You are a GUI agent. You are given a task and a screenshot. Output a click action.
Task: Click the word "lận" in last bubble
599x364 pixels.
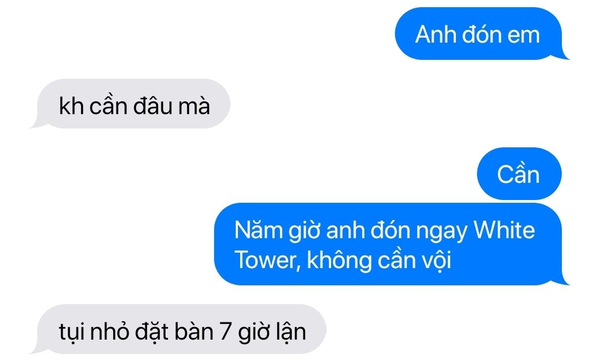pyautogui.click(x=290, y=331)
